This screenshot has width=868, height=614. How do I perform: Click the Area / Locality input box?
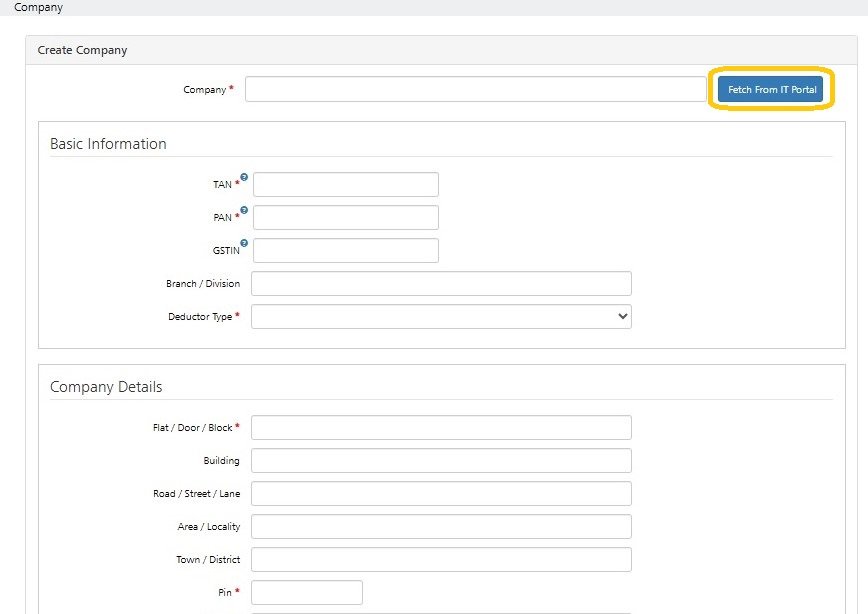[x=441, y=526]
